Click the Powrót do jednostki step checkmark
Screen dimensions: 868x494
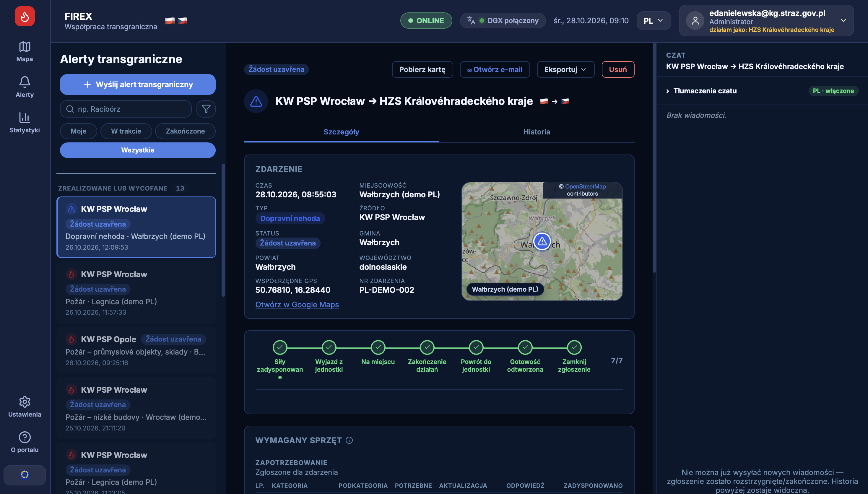pyautogui.click(x=476, y=347)
